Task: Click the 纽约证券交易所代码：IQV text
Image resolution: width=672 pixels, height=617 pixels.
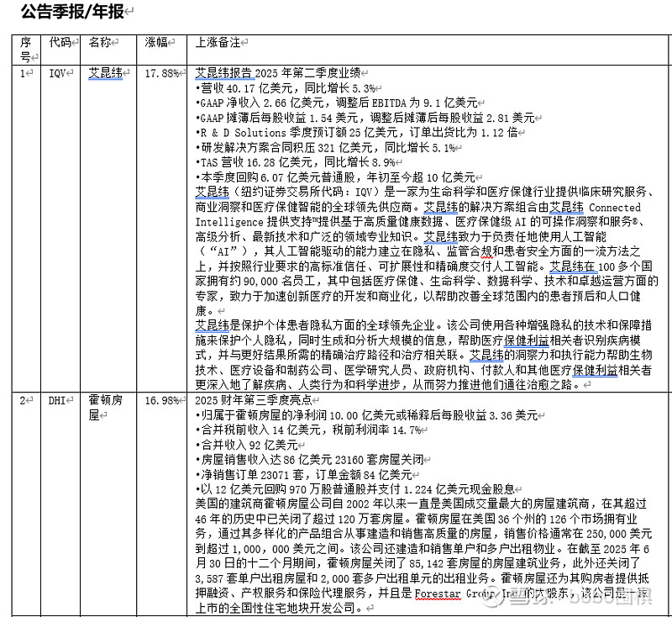Action: (x=307, y=192)
